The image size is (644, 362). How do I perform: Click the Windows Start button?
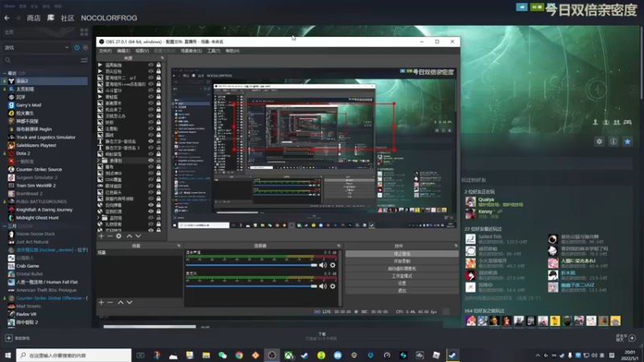coord(8,356)
